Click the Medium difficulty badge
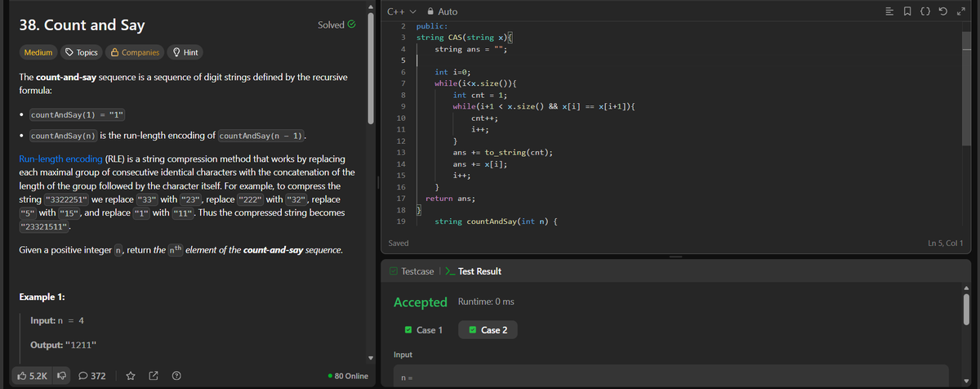Screen dimensions: 980x389 click(38, 52)
